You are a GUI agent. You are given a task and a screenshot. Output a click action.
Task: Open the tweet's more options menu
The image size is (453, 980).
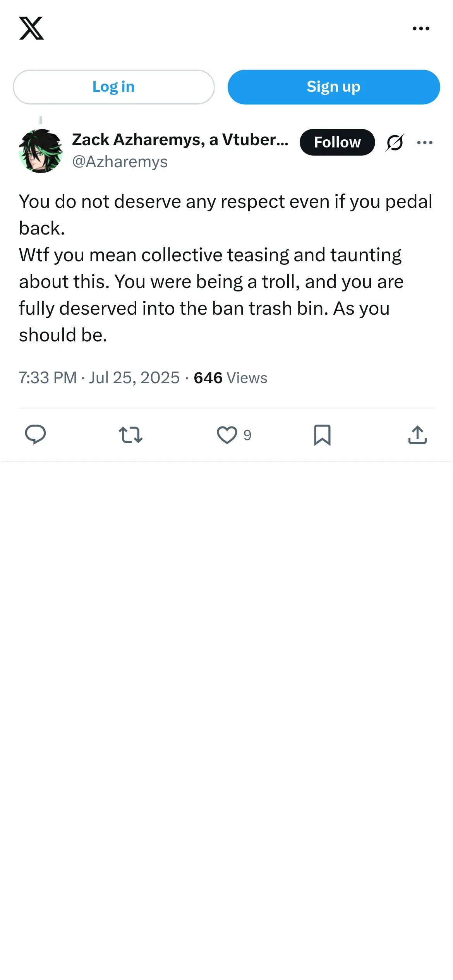(425, 142)
